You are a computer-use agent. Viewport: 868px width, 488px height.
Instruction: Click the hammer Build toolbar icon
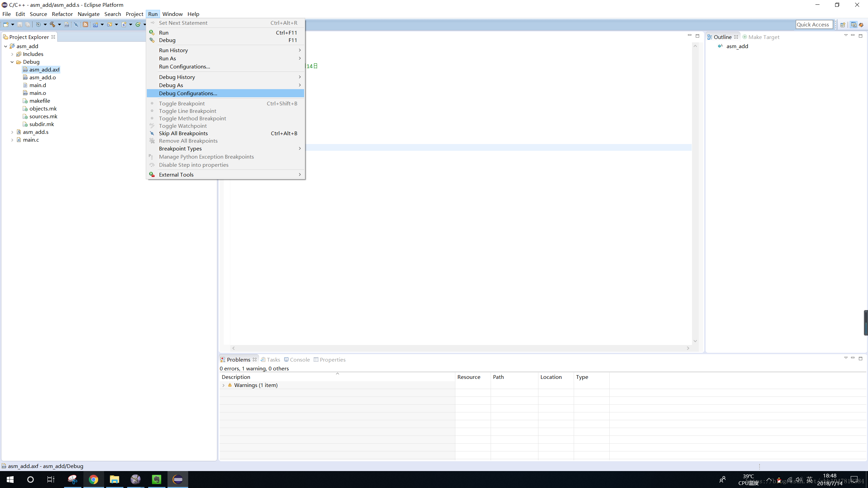52,24
